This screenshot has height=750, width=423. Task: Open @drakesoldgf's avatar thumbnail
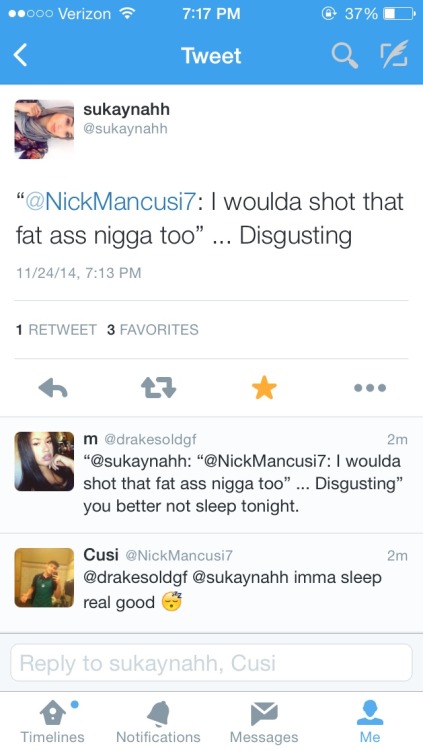[45, 461]
